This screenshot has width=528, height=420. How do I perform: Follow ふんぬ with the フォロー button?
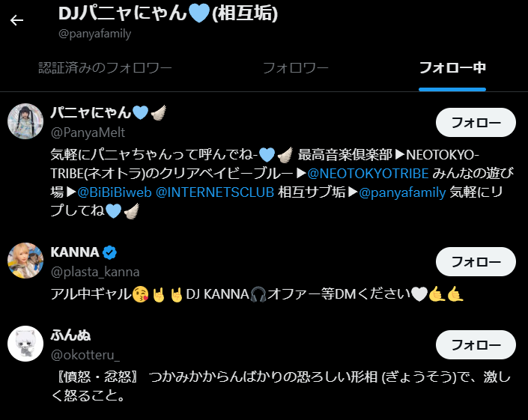pos(476,345)
